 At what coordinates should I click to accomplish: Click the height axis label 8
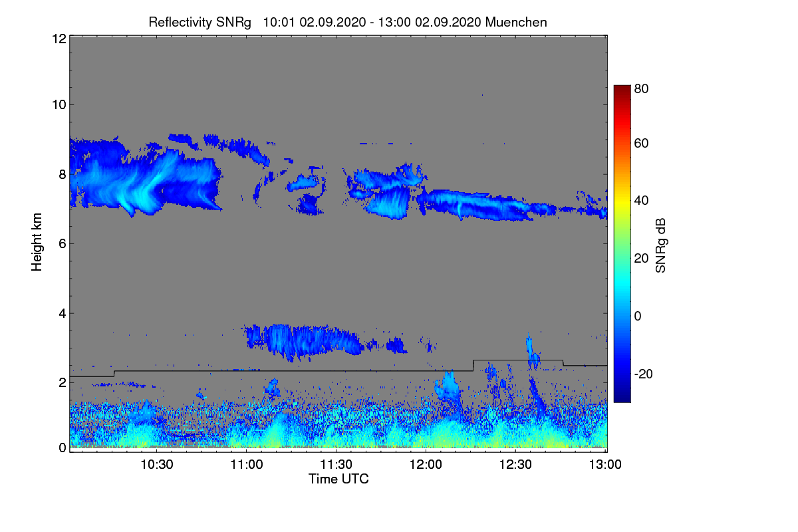coord(63,174)
